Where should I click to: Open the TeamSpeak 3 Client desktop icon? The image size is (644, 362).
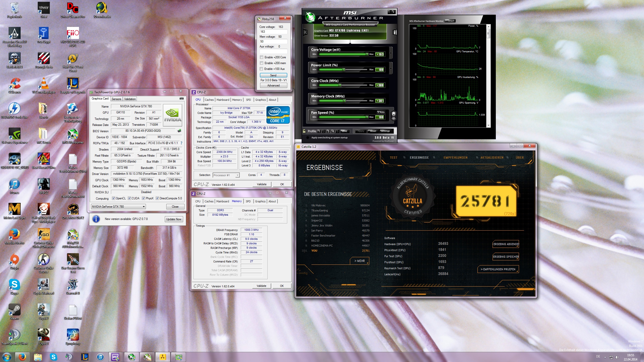coord(15,337)
